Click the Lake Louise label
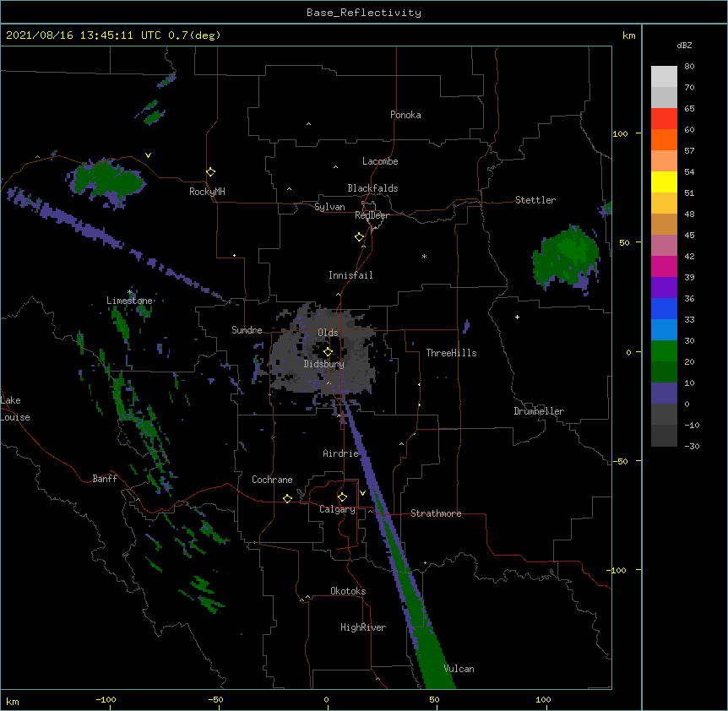This screenshot has height=711, width=728. click(x=15, y=409)
